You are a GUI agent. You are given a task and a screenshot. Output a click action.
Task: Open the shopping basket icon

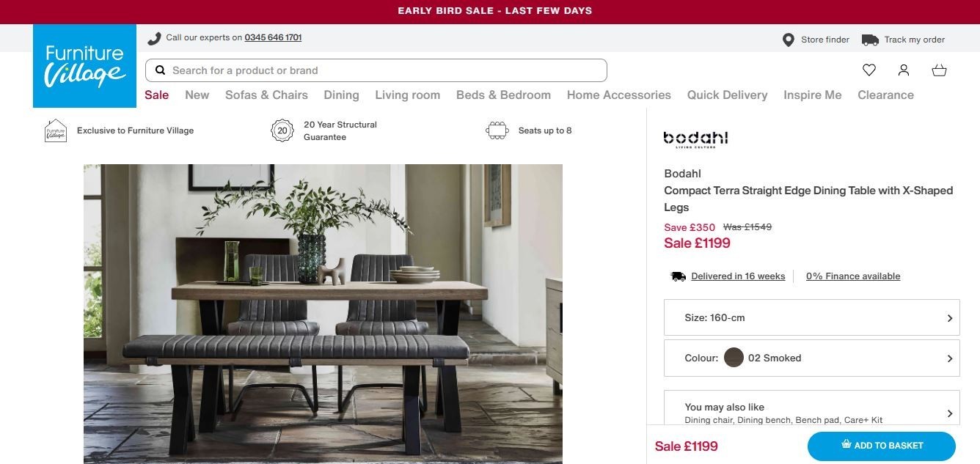tap(939, 70)
